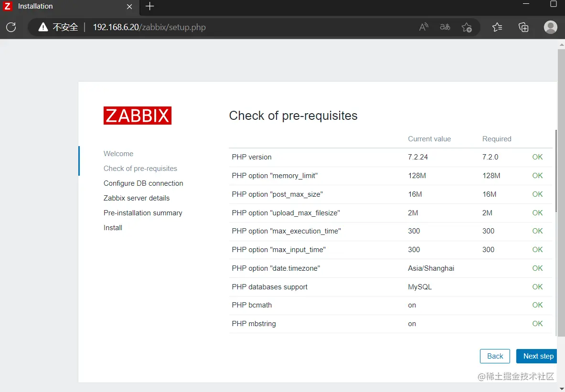
Task: Click 'PHP databases support' row label
Action: [x=269, y=287]
